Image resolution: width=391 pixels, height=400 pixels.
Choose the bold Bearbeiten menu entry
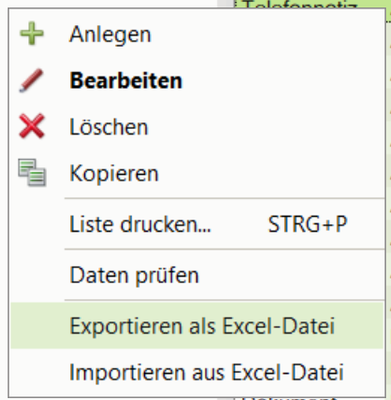(x=126, y=81)
